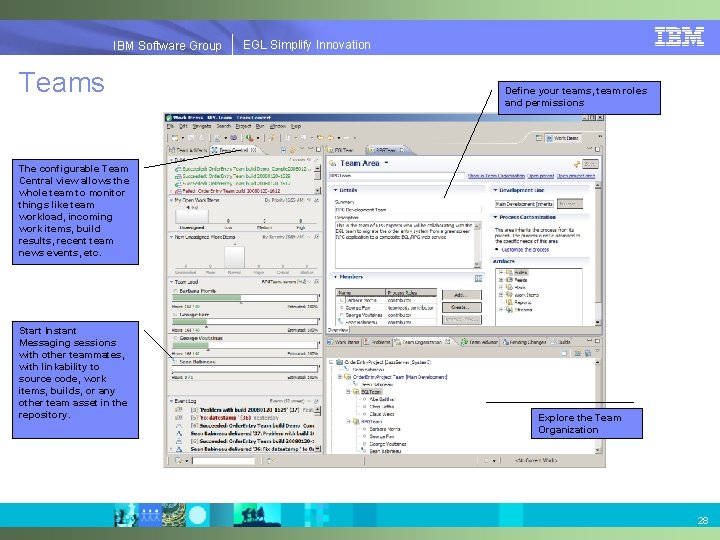The image size is (720, 540).
Task: Click the Open Perspective icon
Action: point(538,138)
